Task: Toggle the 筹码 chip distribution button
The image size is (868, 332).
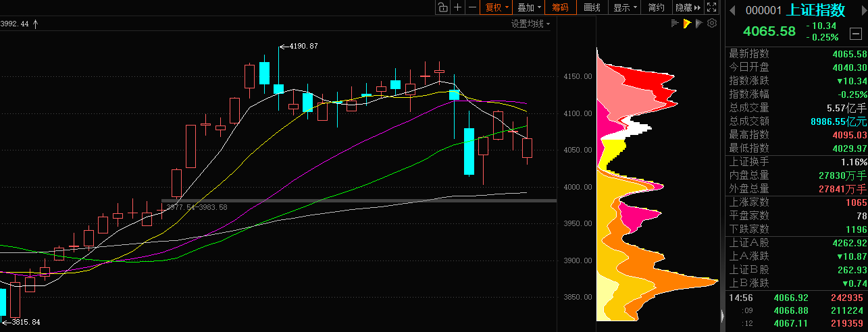Action: pyautogui.click(x=560, y=7)
